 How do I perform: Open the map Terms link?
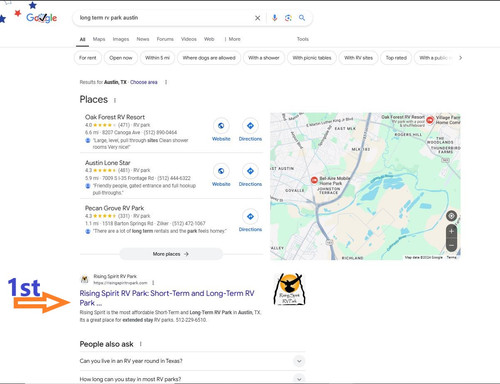pos(451,257)
